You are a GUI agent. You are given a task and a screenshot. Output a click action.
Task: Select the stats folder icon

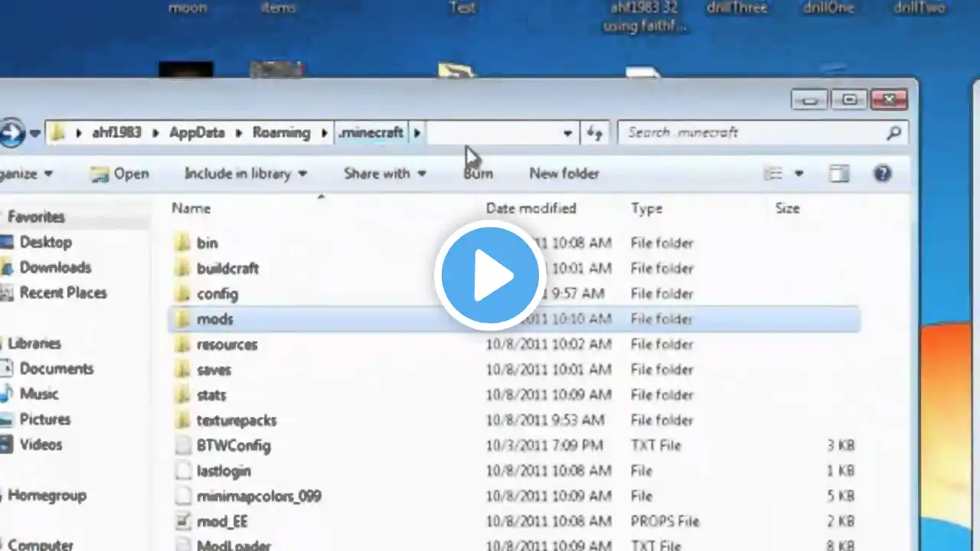pos(182,395)
